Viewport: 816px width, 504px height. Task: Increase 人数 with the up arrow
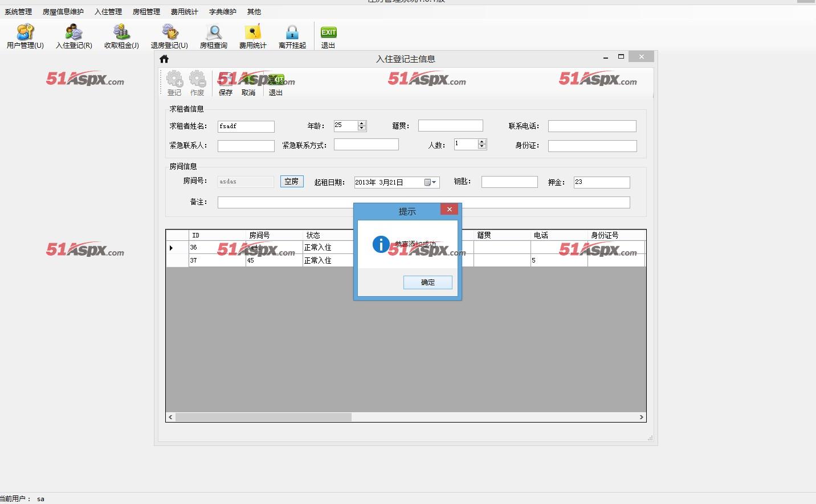tap(482, 141)
